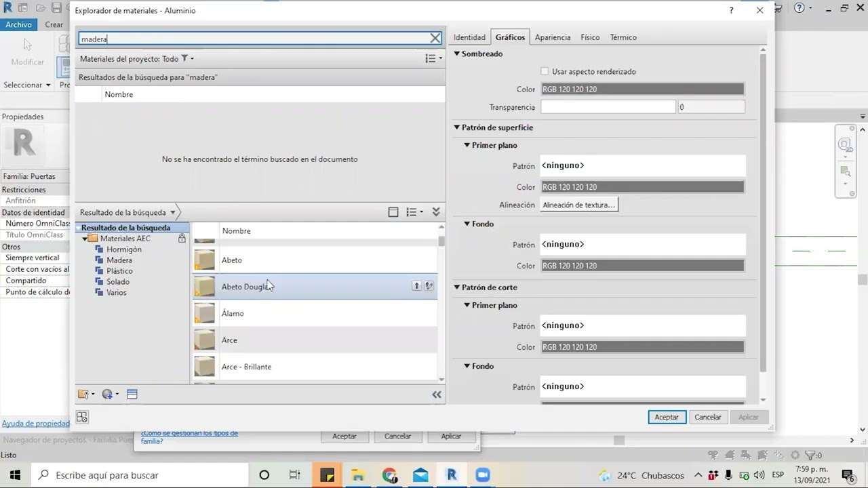The image size is (868, 488).
Task: Select Hormigón category in tree
Action: (124, 249)
